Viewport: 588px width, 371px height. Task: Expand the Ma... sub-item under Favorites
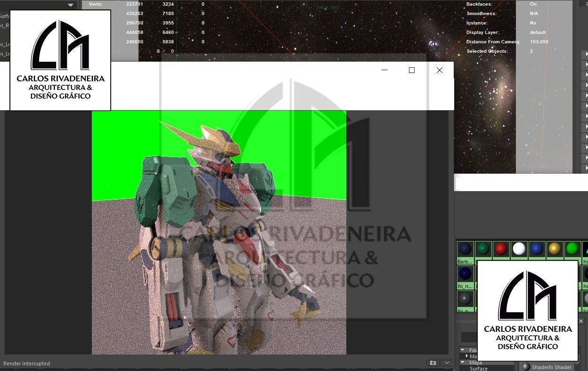tap(467, 356)
